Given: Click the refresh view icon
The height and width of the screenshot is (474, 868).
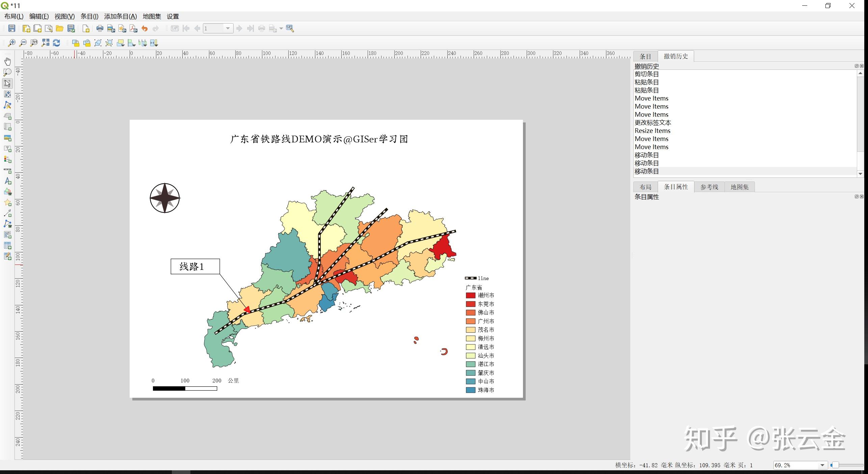Looking at the screenshot, I should 56,43.
